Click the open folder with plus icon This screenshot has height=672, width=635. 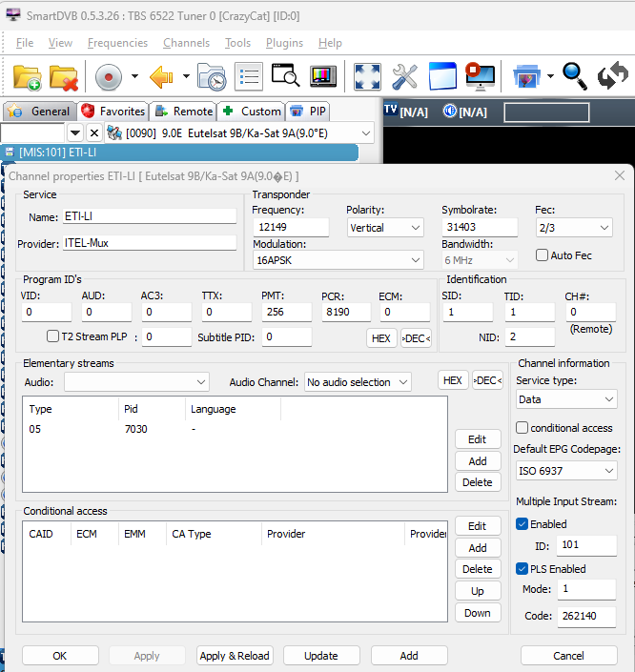27,77
